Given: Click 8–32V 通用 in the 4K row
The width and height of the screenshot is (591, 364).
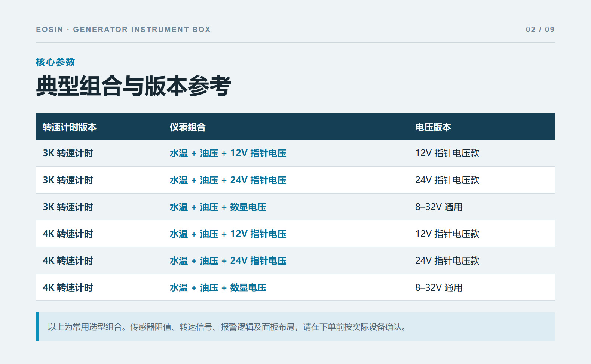Looking at the screenshot, I should point(439,288).
